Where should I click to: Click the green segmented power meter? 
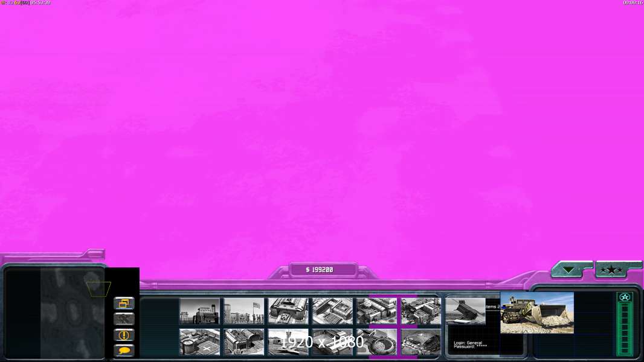point(625,329)
